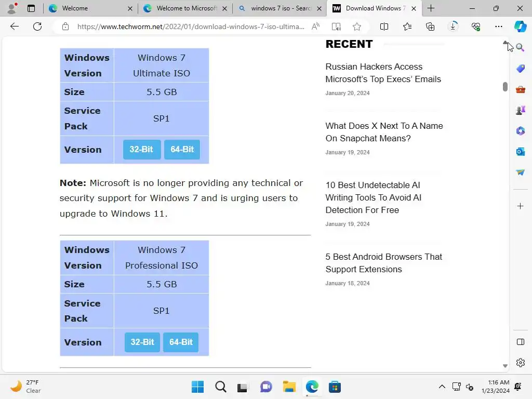This screenshot has width=532, height=399.
Task: Add this page to favorites star
Action: click(x=356, y=26)
